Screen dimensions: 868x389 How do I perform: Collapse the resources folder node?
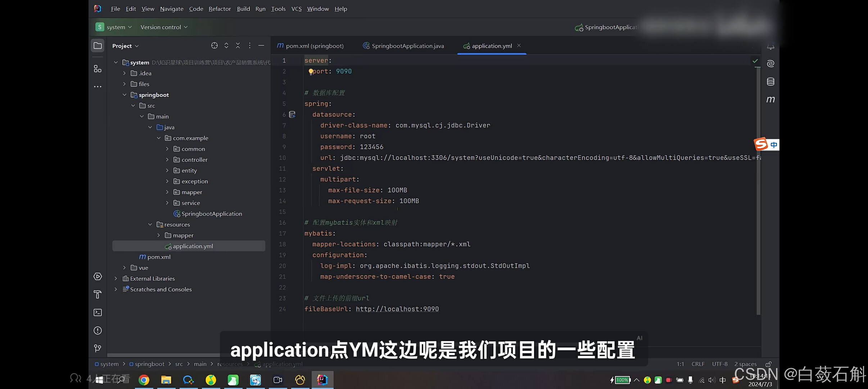pyautogui.click(x=150, y=224)
